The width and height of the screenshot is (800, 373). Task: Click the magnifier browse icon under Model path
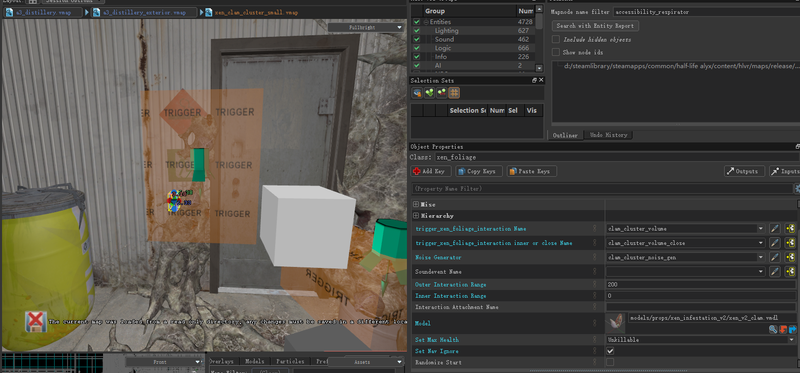tap(773, 330)
